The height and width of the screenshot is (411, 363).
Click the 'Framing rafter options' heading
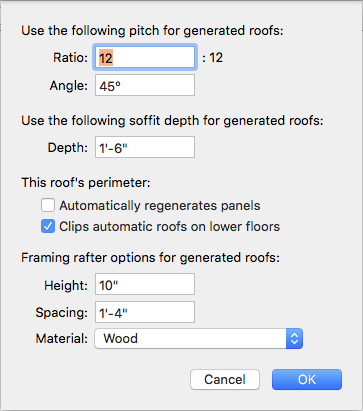click(151, 258)
